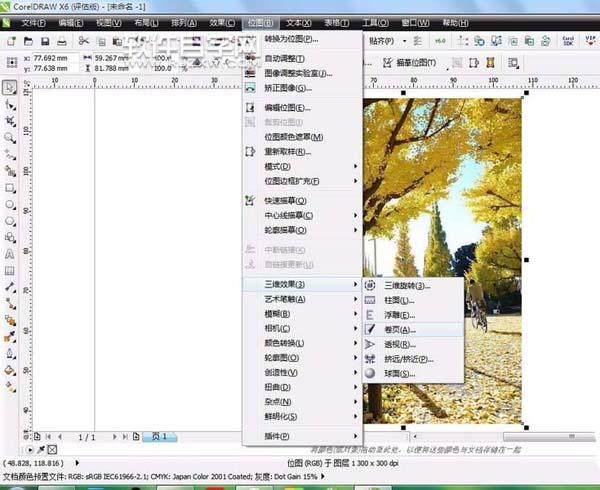Viewport: 600px width, 490px height.
Task: Open the 工具(O) menu
Action: pyautogui.click(x=376, y=21)
